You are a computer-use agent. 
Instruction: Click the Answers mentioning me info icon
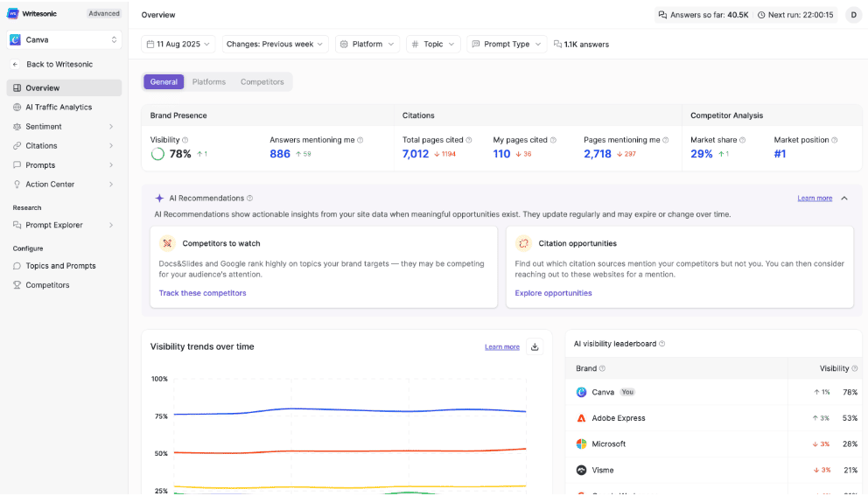tap(360, 140)
